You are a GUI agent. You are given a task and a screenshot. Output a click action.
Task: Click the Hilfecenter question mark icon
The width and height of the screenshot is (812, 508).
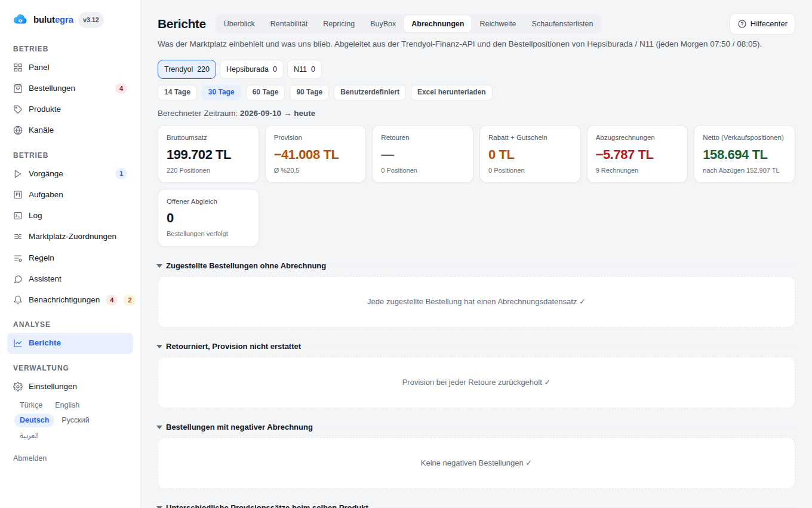coord(742,24)
